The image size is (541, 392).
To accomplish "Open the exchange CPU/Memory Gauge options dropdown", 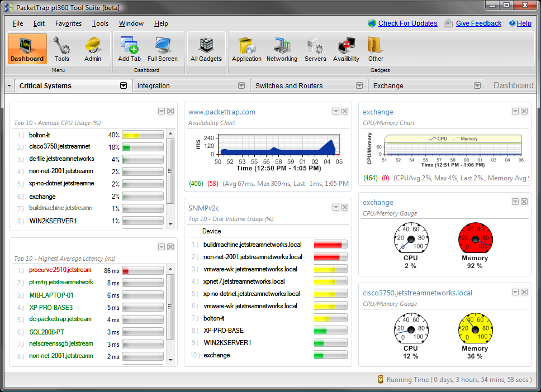I will tap(515, 202).
